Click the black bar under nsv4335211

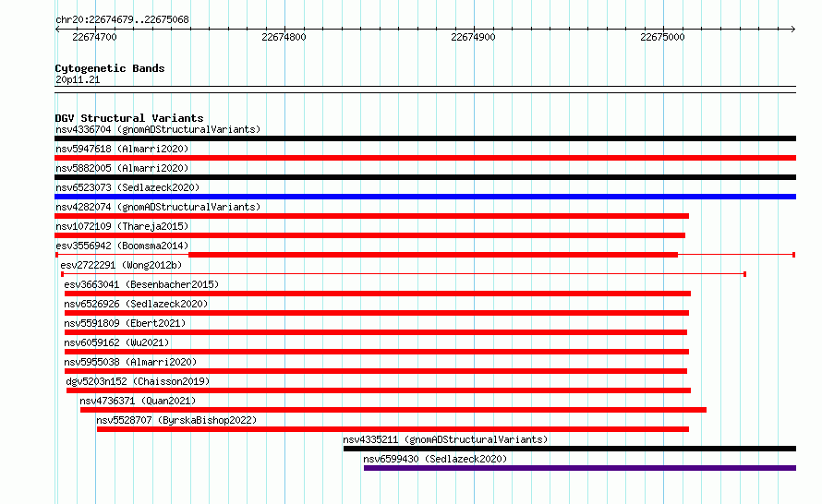[x=570, y=449]
